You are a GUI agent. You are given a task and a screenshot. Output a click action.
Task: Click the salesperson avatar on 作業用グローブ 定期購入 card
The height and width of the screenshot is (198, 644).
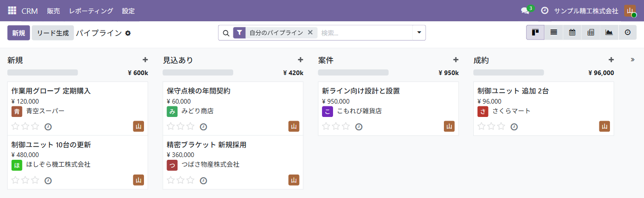coord(138,127)
